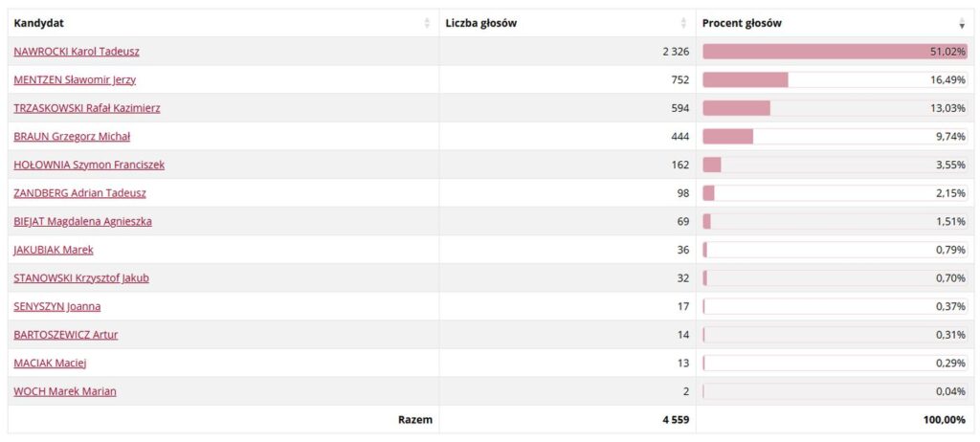The width and height of the screenshot is (980, 442).
Task: Click the Kandydat column header text
Action: point(38,23)
